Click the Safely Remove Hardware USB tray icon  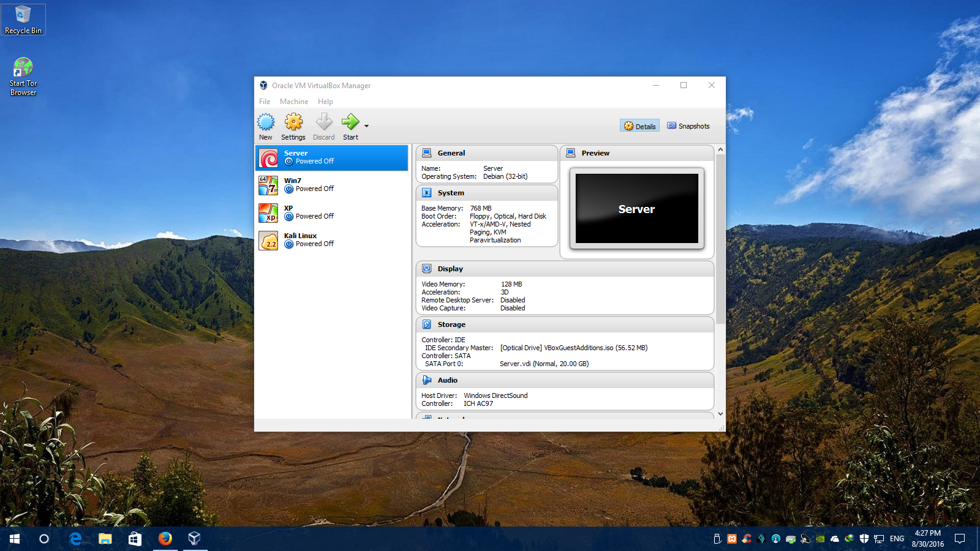[x=717, y=539]
